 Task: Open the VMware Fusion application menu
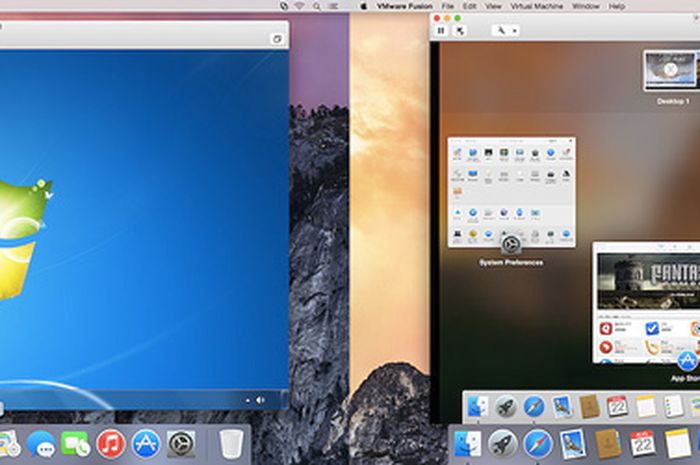pyautogui.click(x=404, y=6)
